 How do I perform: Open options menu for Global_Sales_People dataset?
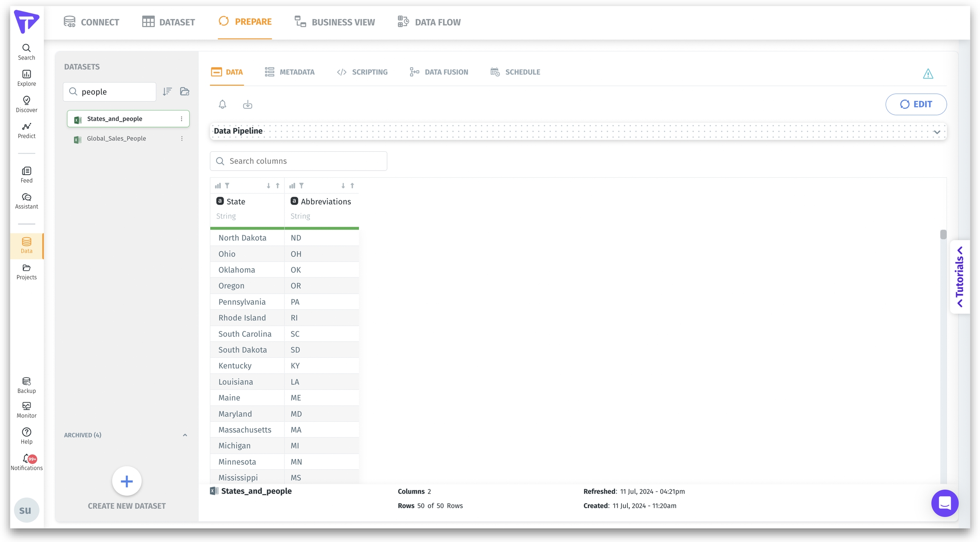coord(182,139)
